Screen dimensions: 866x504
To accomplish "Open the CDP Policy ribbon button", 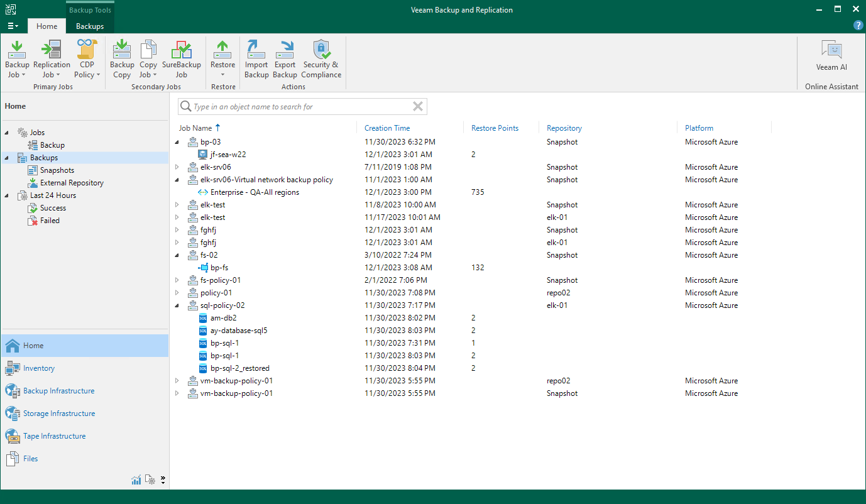I will [x=87, y=58].
